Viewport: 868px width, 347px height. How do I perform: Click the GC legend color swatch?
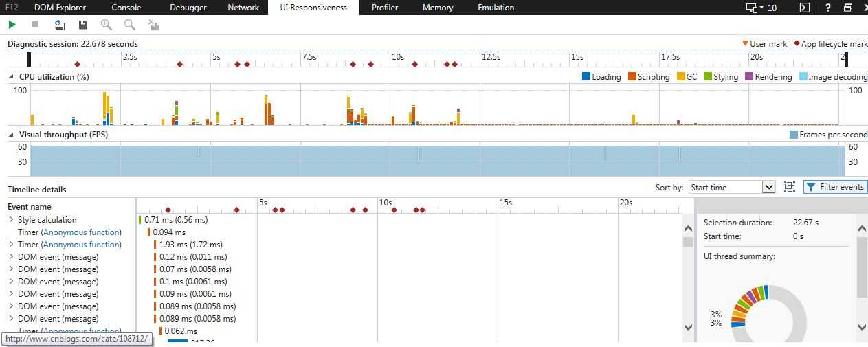[681, 77]
